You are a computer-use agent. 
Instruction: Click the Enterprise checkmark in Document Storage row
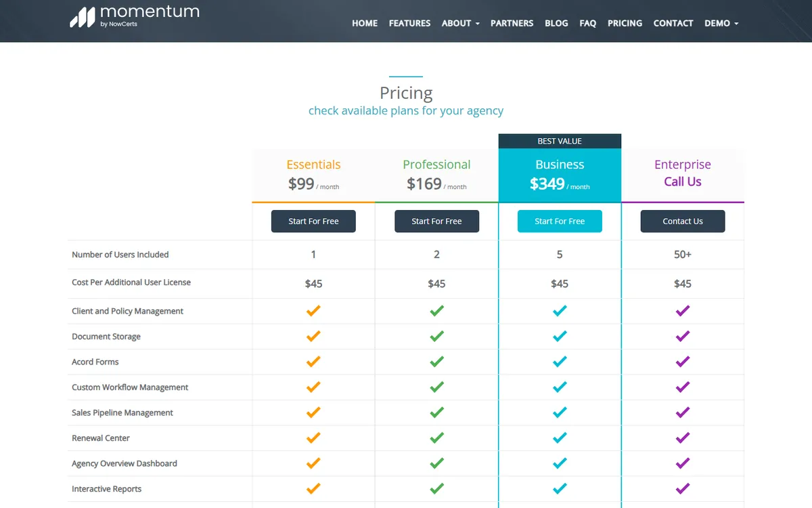[683, 336]
